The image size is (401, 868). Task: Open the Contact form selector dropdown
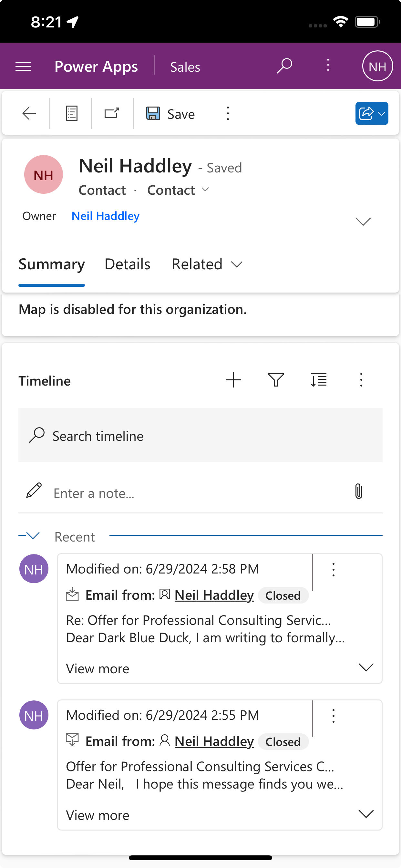click(x=178, y=191)
